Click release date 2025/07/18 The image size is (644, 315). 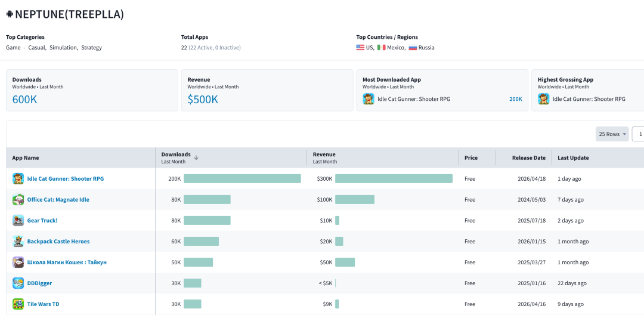click(532, 221)
